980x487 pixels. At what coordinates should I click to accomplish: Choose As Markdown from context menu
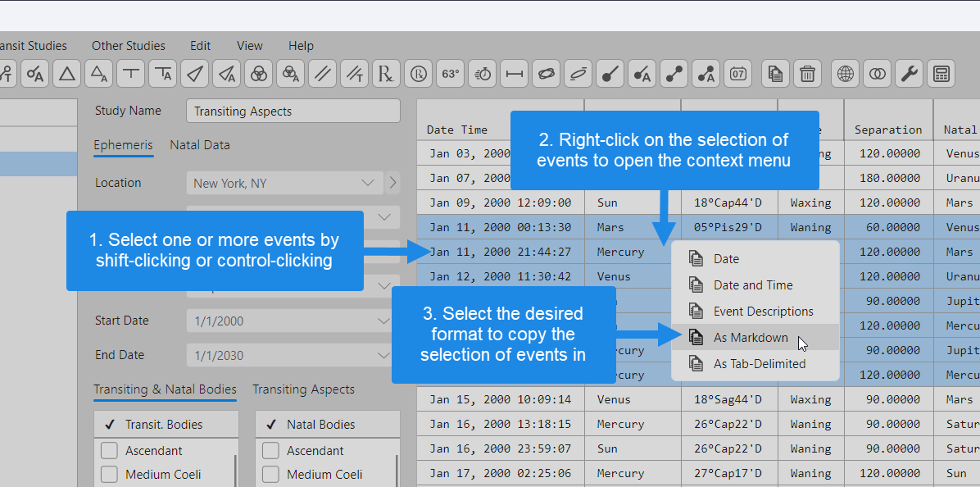[x=750, y=338]
